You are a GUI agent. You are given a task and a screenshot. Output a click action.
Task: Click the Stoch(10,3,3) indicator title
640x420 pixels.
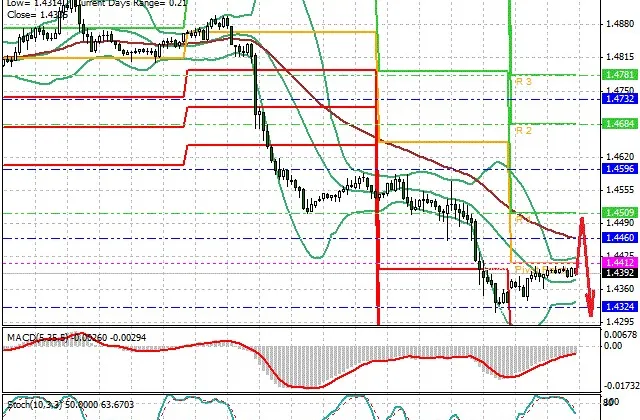[71, 404]
